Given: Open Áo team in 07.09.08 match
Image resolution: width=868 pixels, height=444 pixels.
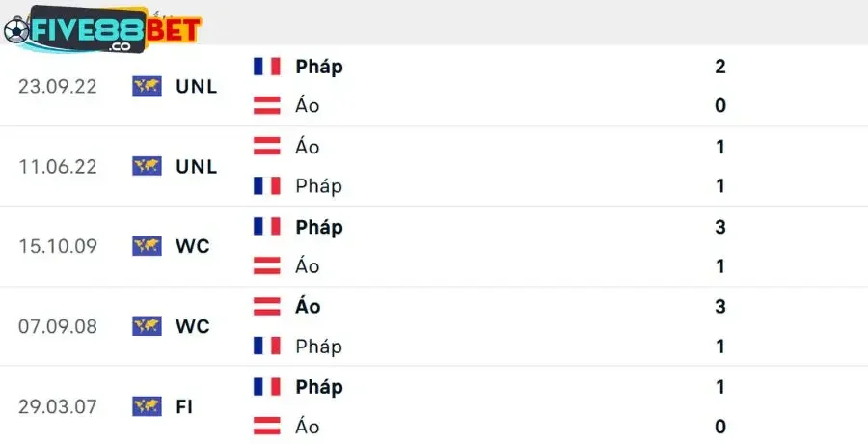Looking at the screenshot, I should [x=309, y=307].
